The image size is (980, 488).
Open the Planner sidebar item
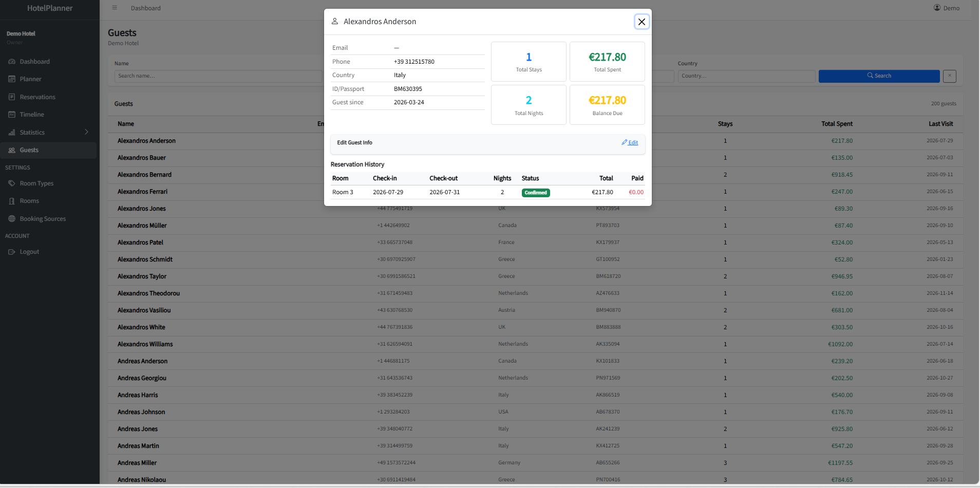(48, 79)
